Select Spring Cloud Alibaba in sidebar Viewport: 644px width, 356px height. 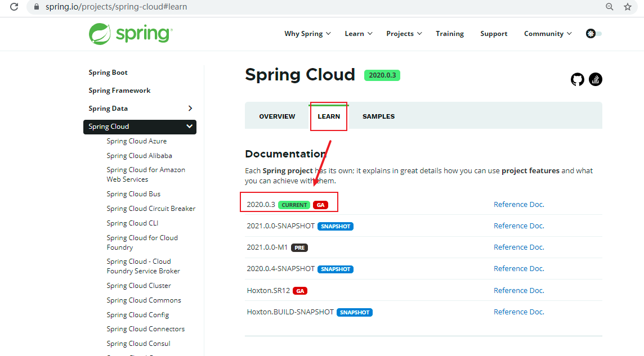pyautogui.click(x=139, y=156)
